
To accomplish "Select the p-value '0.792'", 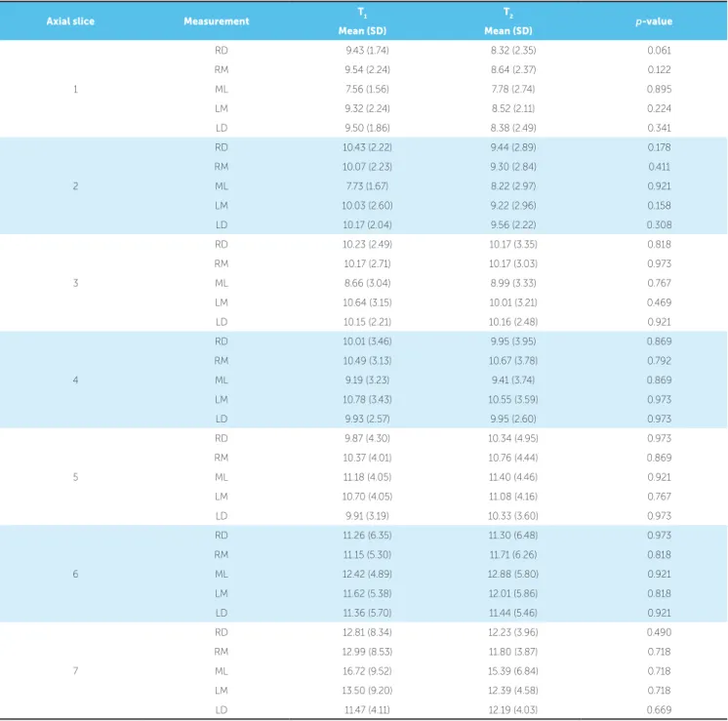I will [660, 361].
